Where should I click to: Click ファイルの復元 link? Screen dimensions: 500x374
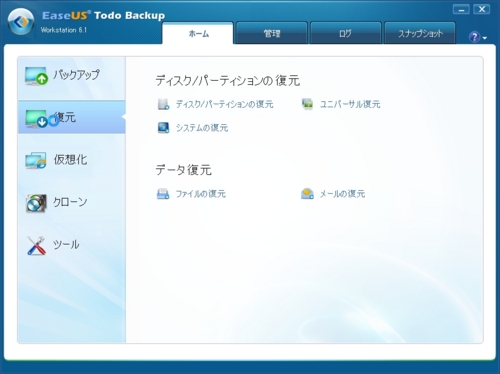201,194
